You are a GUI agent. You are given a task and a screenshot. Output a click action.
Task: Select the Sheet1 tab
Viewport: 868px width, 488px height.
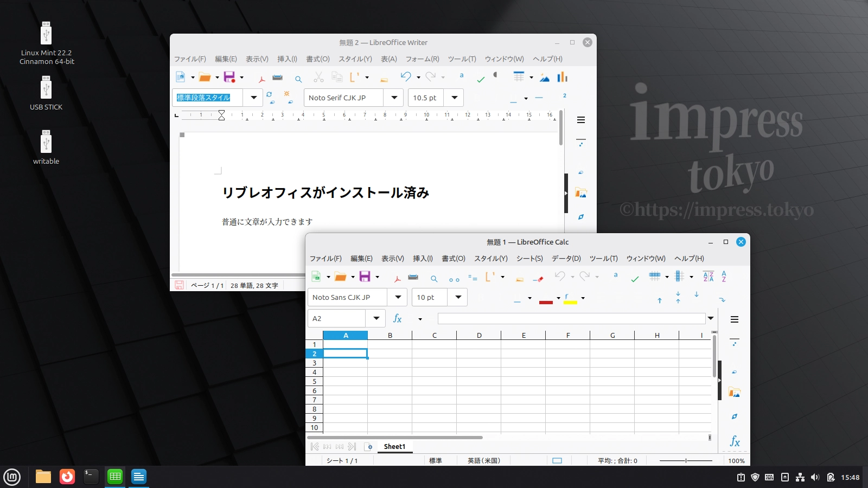coord(394,447)
